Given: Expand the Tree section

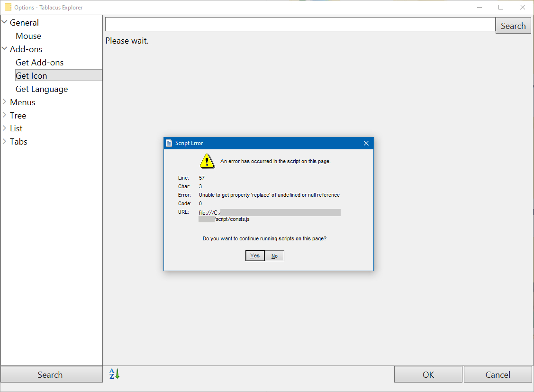Looking at the screenshot, I should (5, 115).
